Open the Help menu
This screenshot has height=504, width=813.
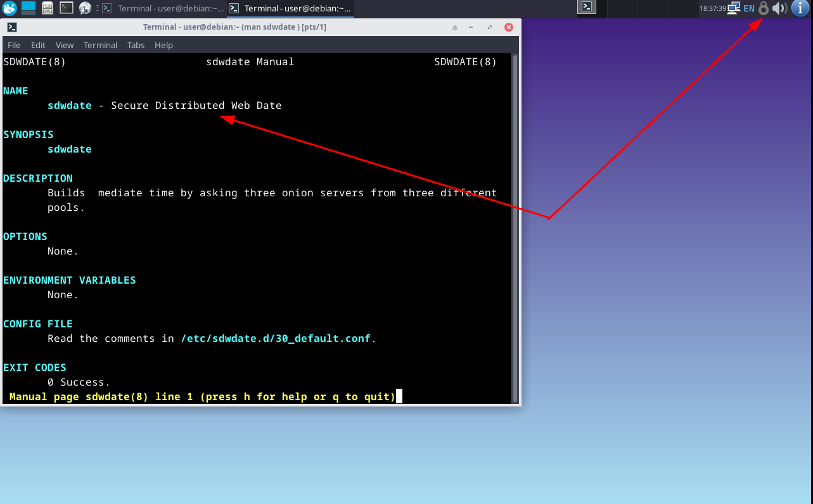point(163,45)
